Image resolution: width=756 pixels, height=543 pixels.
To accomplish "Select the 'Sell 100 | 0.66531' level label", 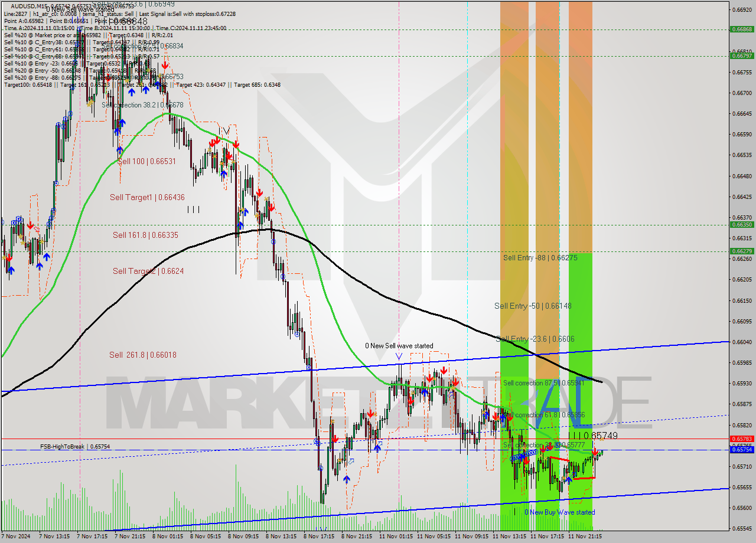I will [146, 161].
